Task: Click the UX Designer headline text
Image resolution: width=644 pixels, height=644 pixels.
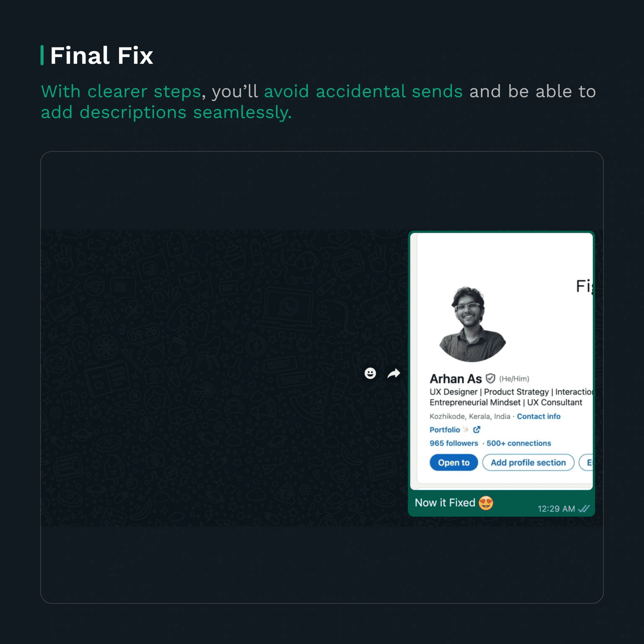Action: coord(454,392)
